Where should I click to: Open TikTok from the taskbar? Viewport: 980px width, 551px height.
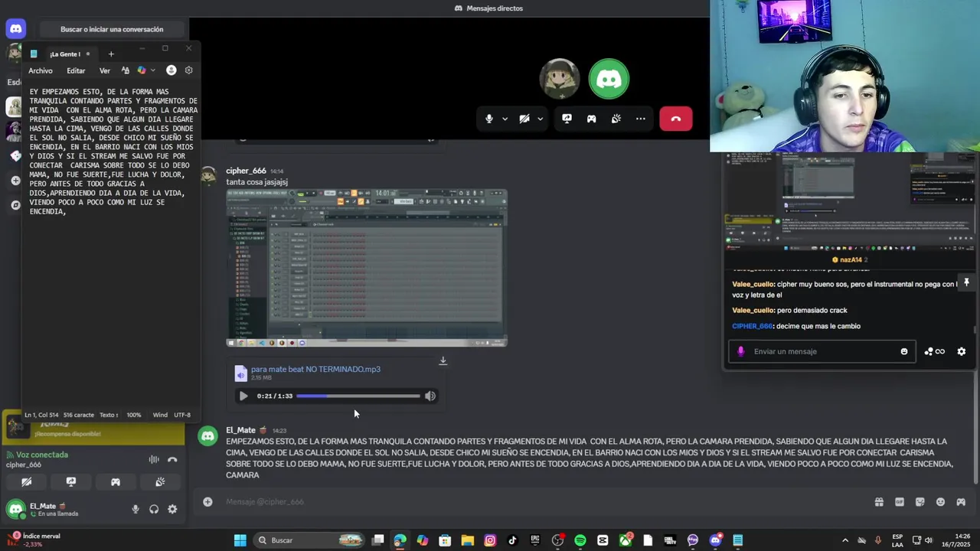[512, 540]
